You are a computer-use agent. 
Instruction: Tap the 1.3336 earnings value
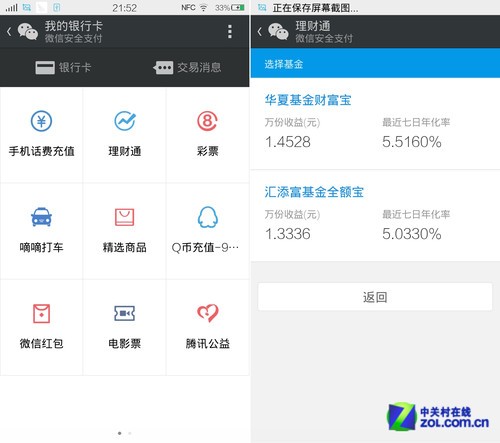pos(288,234)
